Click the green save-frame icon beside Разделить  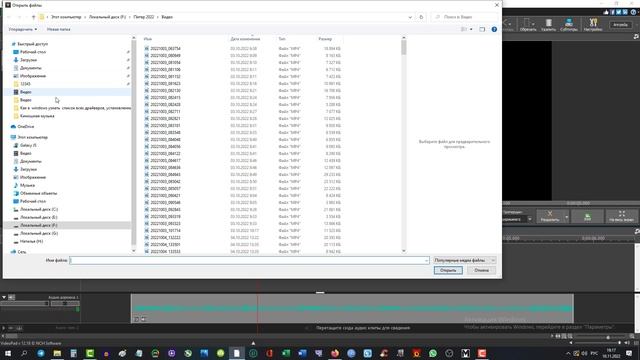587,216
